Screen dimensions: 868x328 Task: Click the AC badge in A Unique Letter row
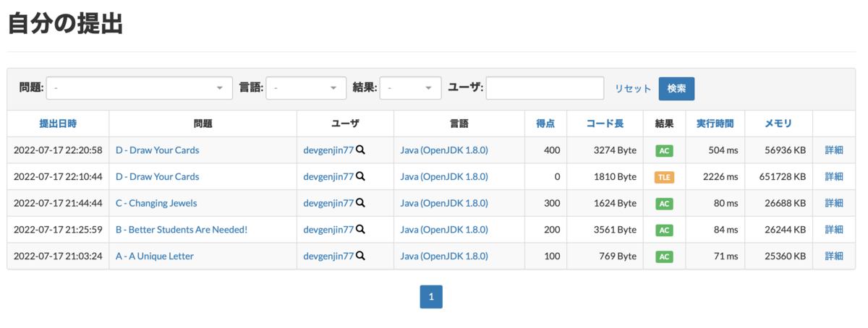click(664, 256)
